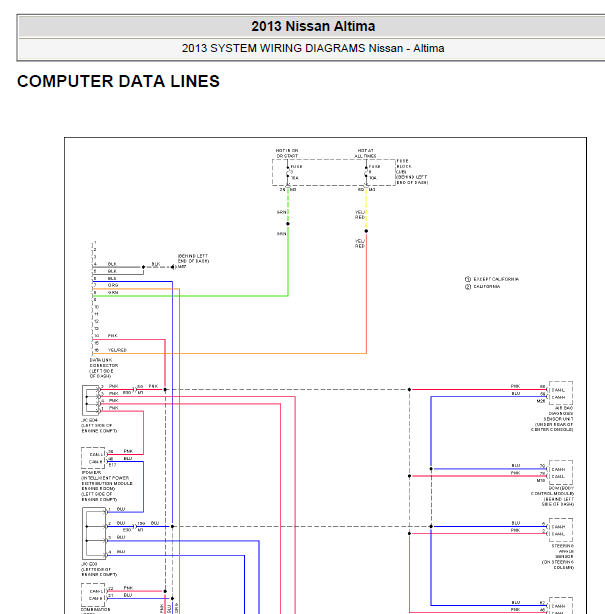
Task: Click the 'M18' connector label near BCM
Action: point(541,480)
